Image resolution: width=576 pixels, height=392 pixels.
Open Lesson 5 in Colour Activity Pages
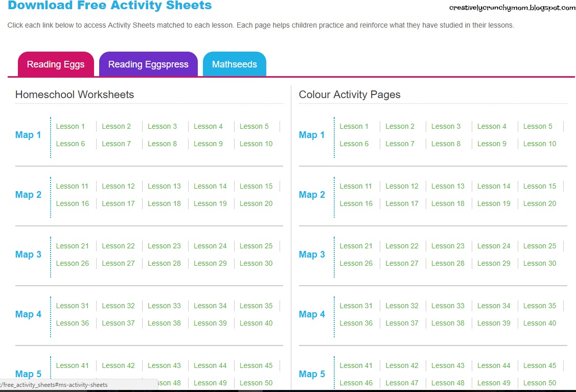pos(538,126)
